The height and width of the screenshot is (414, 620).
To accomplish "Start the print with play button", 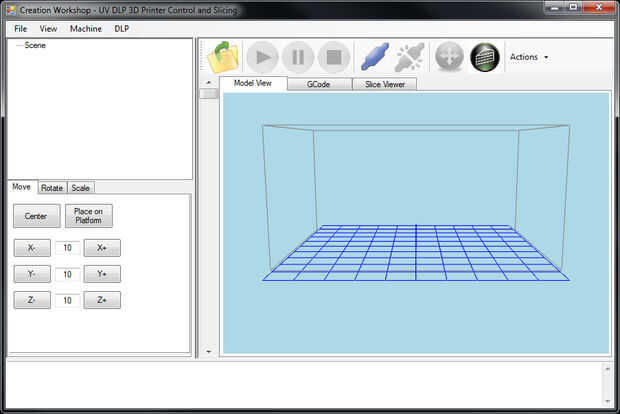I will 263,57.
